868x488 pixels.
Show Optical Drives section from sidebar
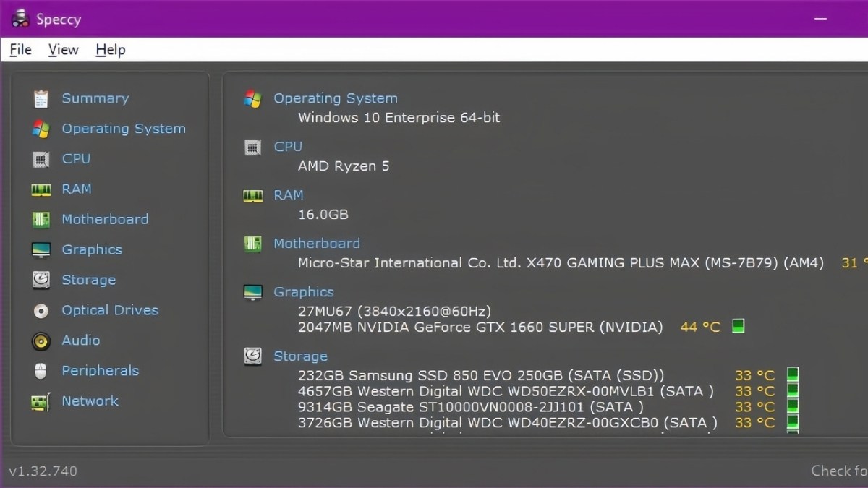pos(110,310)
